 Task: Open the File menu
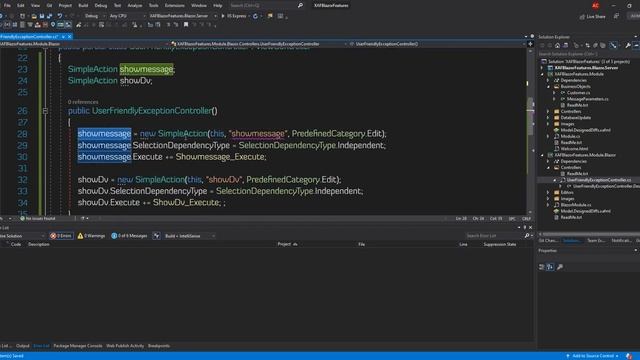[x=7, y=5]
